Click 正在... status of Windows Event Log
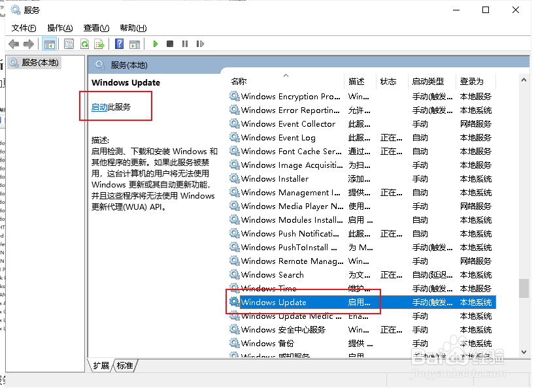The height and width of the screenshot is (392, 536). (x=392, y=138)
